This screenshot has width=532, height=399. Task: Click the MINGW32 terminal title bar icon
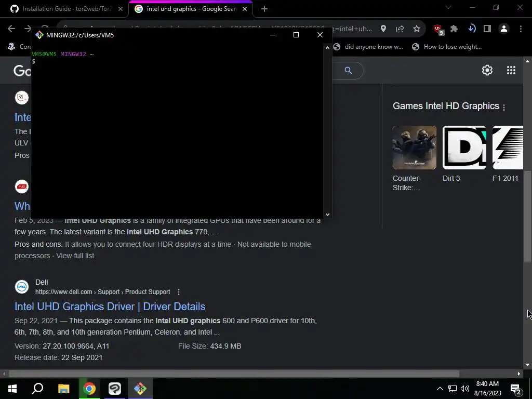tap(39, 35)
